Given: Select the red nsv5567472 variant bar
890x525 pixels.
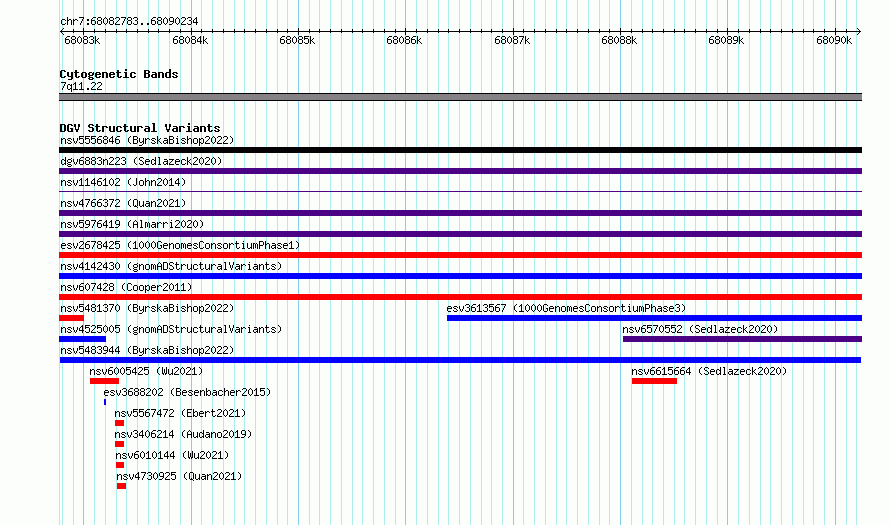Looking at the screenshot, I should pyautogui.click(x=119, y=423).
